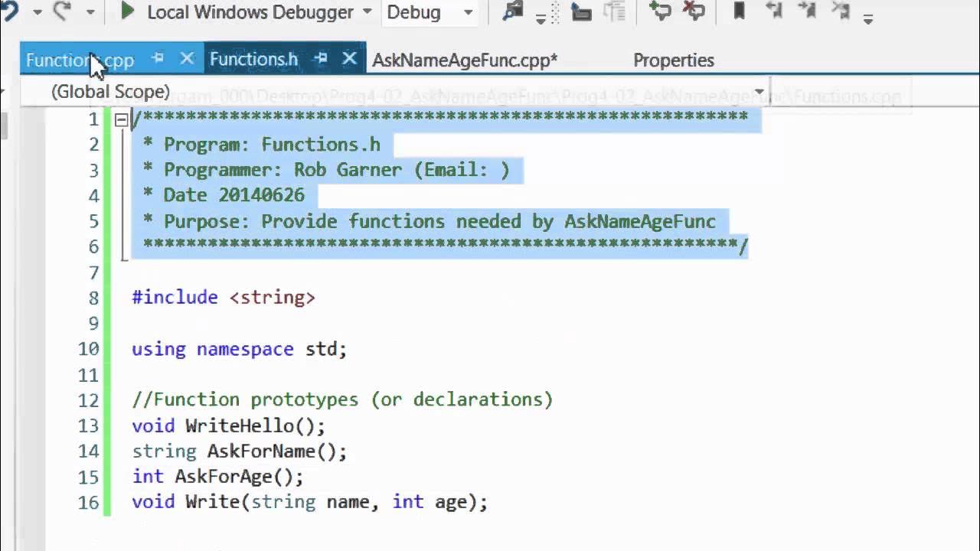Image resolution: width=980 pixels, height=551 pixels.
Task: Open the toolbar options overflow next to Find icon
Action: 541,18
